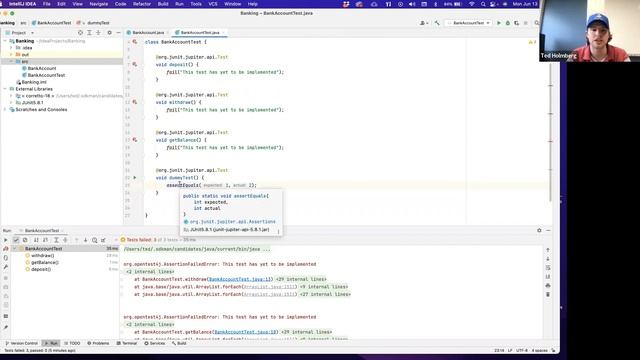640x360 pixels.
Task: Open the Terminal tool window tab
Action: (127, 343)
